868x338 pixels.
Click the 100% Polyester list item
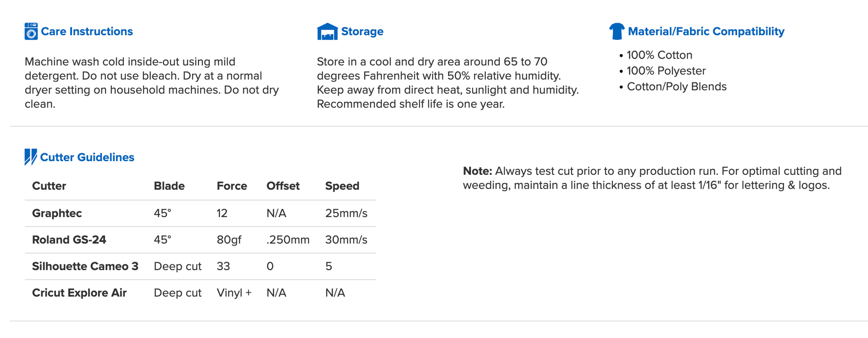click(666, 71)
